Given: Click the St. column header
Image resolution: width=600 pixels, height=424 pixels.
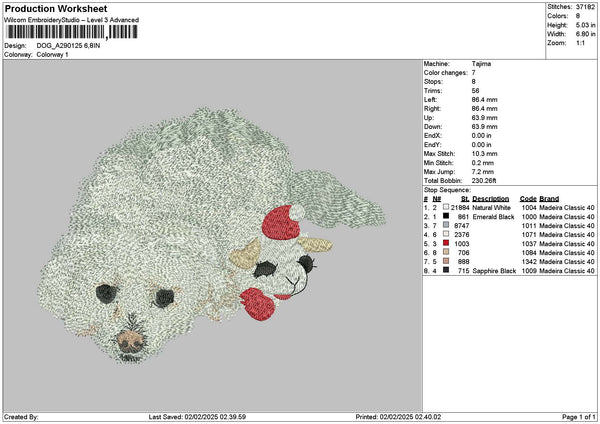Looking at the screenshot, I should tap(465, 199).
